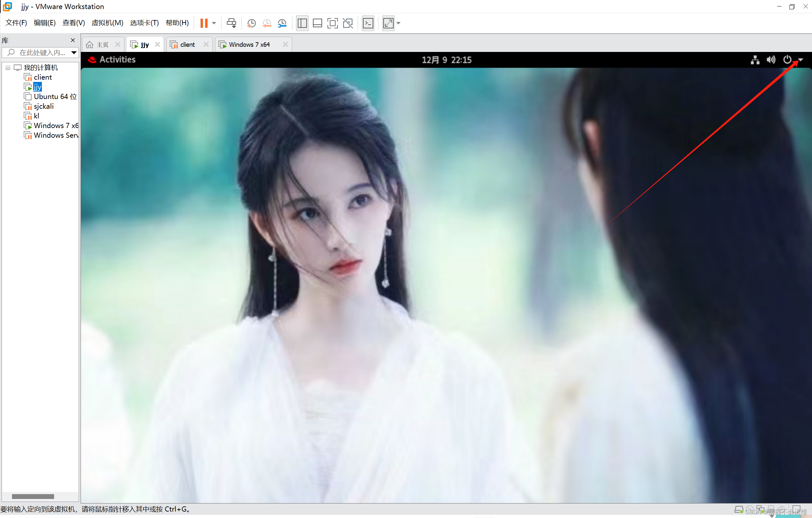Toggle the thumbnail bar view
Image resolution: width=812 pixels, height=518 pixels.
pos(317,23)
